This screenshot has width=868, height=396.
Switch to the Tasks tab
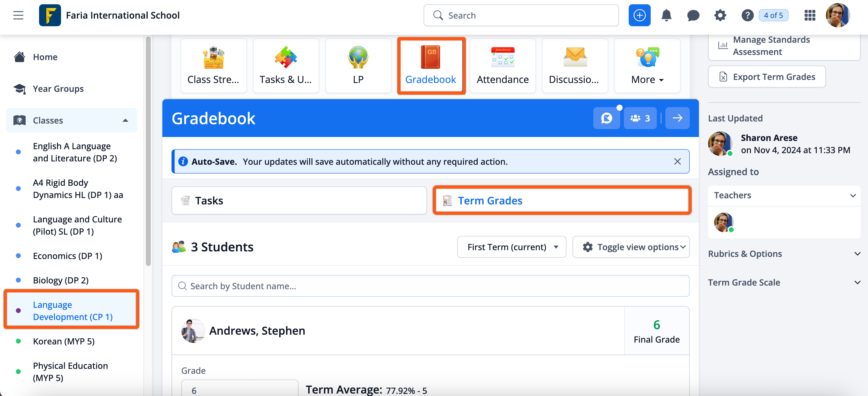[298, 201]
